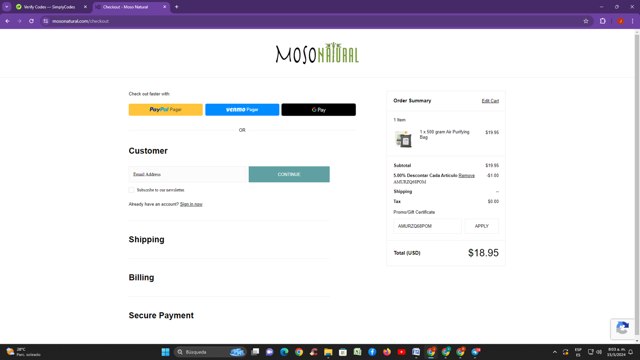Open the Chrome three-dot menu
This screenshot has height=360, width=640.
(x=633, y=21)
